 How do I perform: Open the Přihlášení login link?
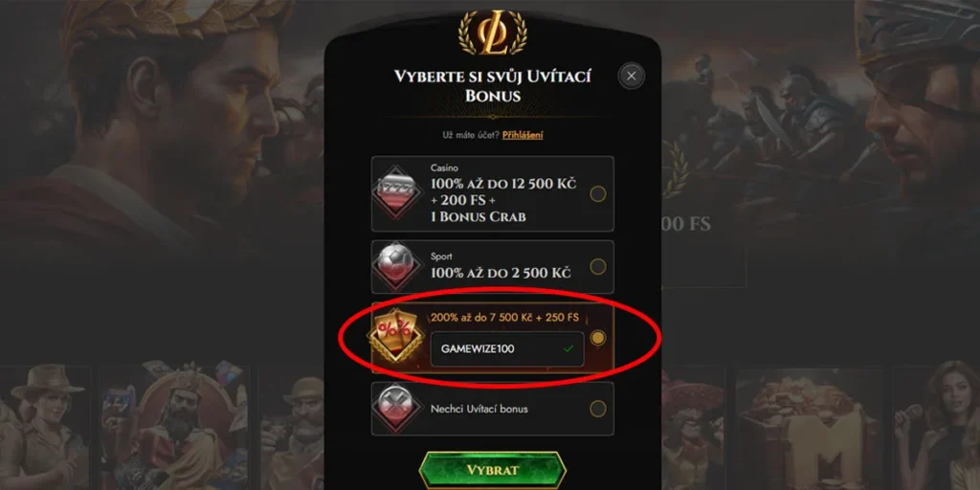pos(523,134)
